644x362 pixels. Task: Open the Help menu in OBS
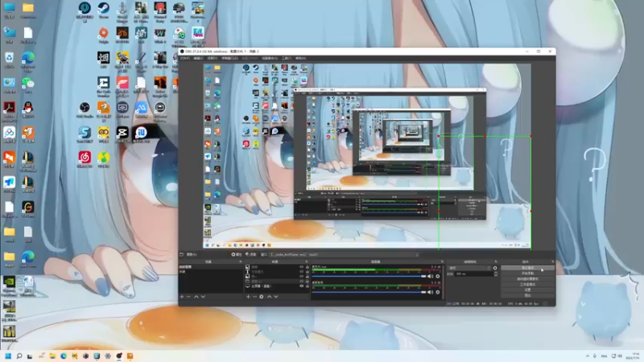coord(300,58)
